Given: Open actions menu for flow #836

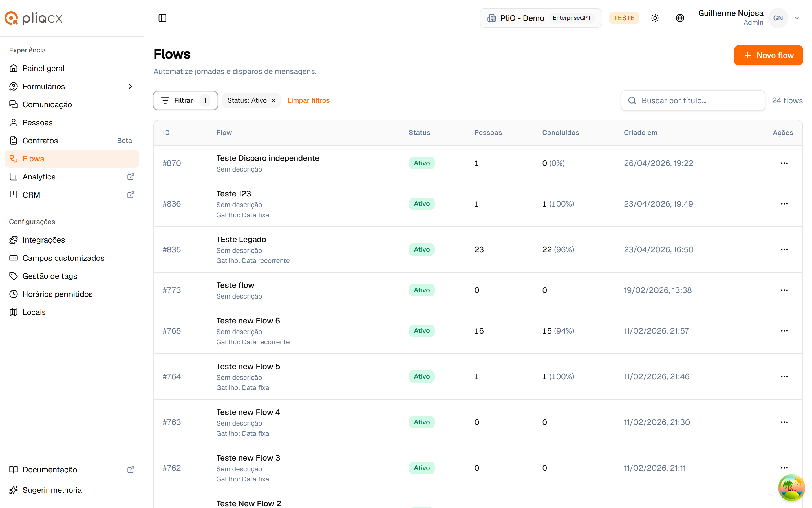Looking at the screenshot, I should tap(784, 204).
